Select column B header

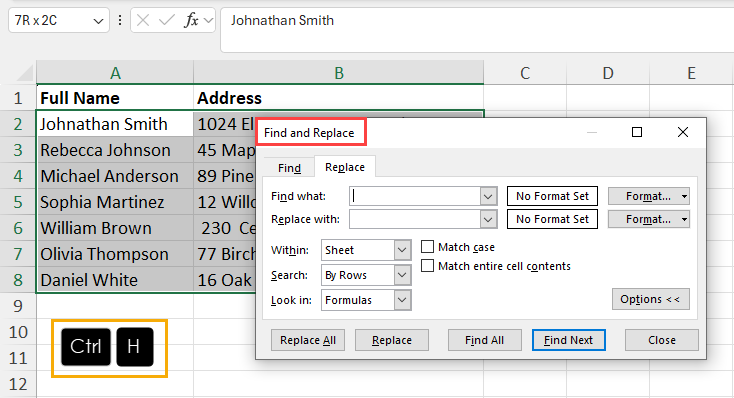[x=338, y=73]
